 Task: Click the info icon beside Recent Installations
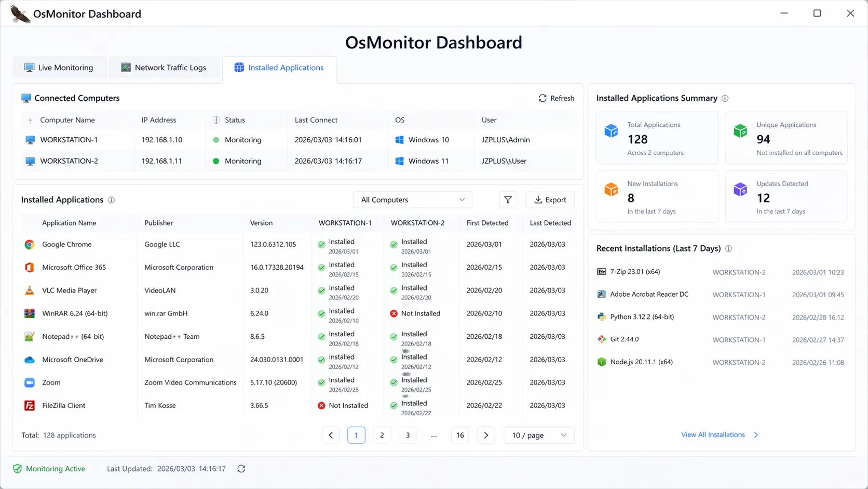click(x=728, y=248)
